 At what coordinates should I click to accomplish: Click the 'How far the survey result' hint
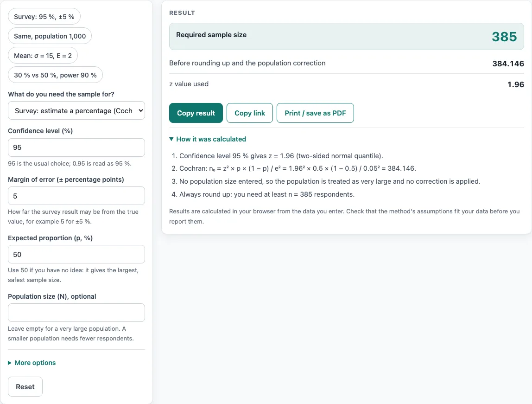tap(73, 217)
